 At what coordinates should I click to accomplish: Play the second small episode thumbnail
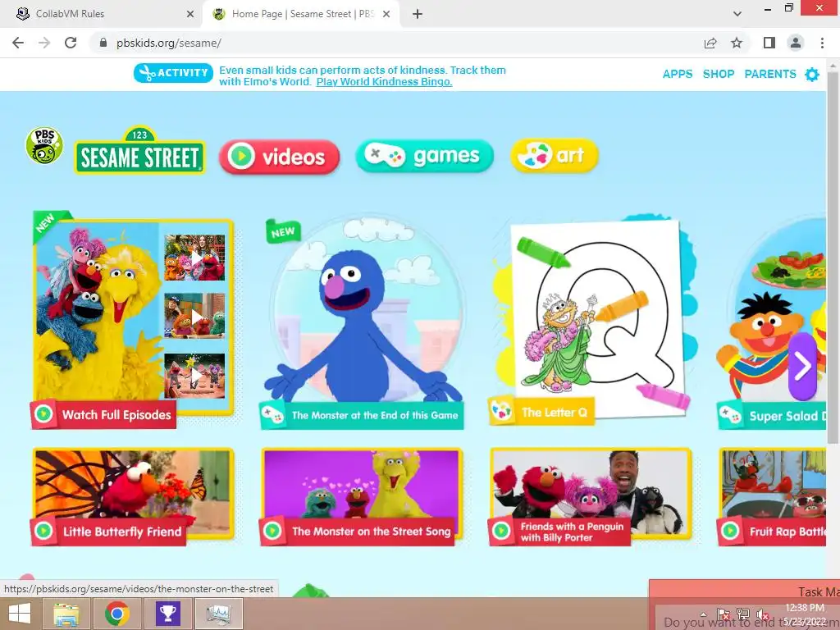tap(194, 316)
